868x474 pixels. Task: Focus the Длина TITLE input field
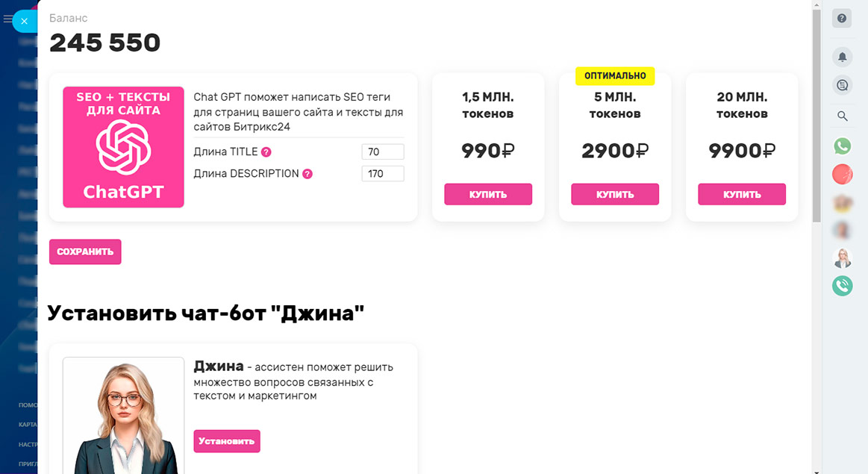pyautogui.click(x=382, y=152)
